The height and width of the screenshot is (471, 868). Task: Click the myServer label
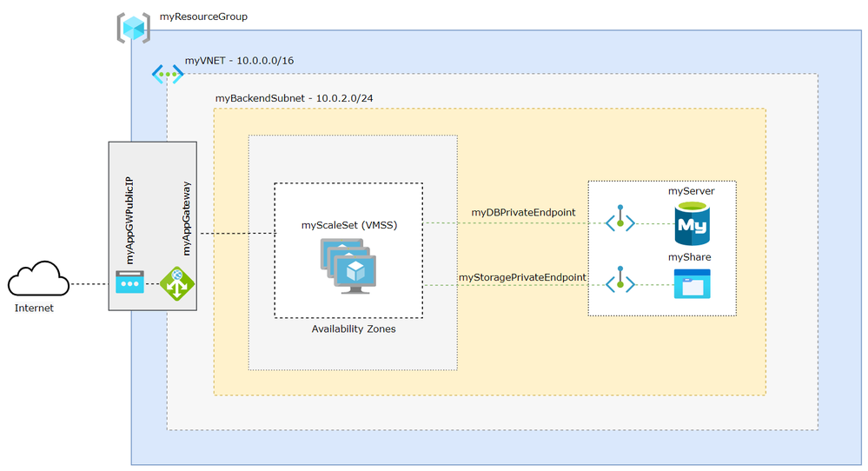pyautogui.click(x=692, y=191)
